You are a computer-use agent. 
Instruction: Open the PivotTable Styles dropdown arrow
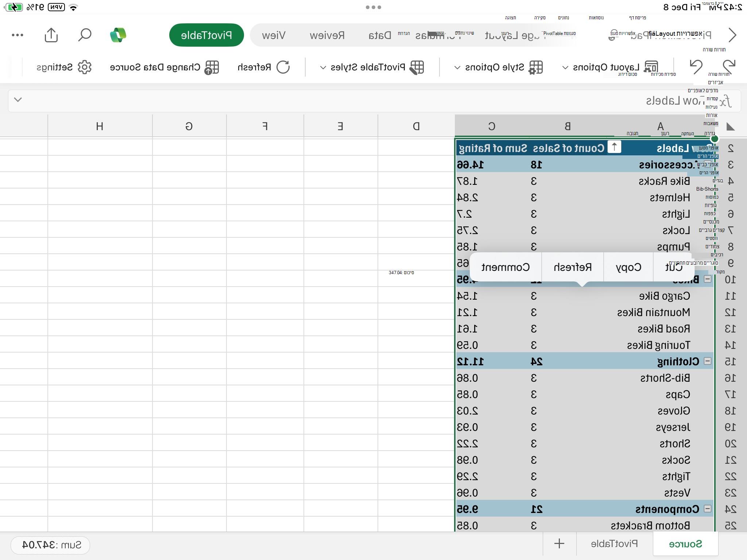(x=323, y=67)
